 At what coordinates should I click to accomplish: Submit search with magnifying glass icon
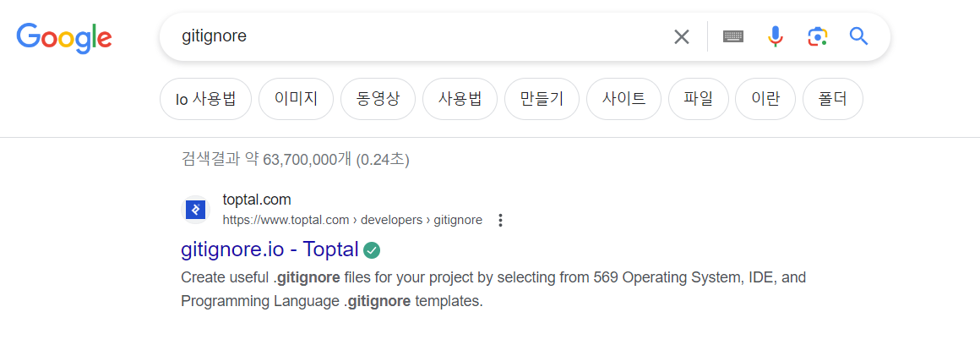click(x=858, y=36)
